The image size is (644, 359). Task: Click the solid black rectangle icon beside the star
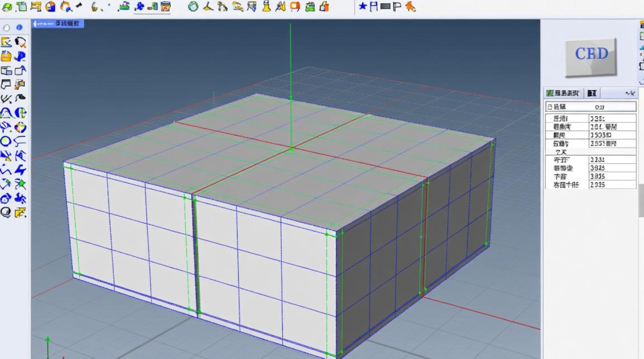(385, 7)
